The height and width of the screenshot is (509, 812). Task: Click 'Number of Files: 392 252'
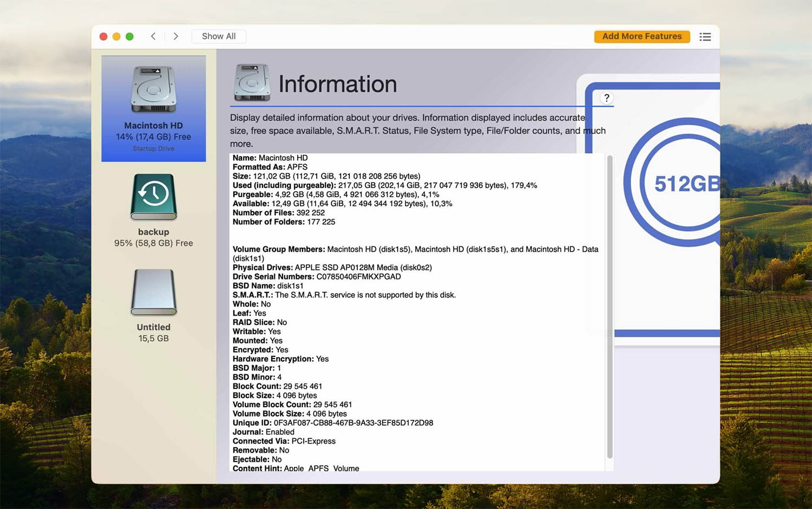pos(279,213)
